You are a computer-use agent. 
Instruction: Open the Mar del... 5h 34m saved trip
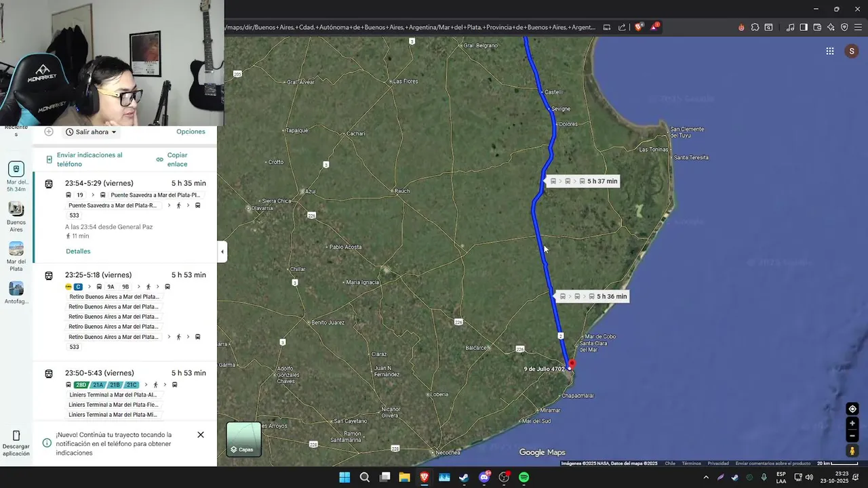point(16,177)
